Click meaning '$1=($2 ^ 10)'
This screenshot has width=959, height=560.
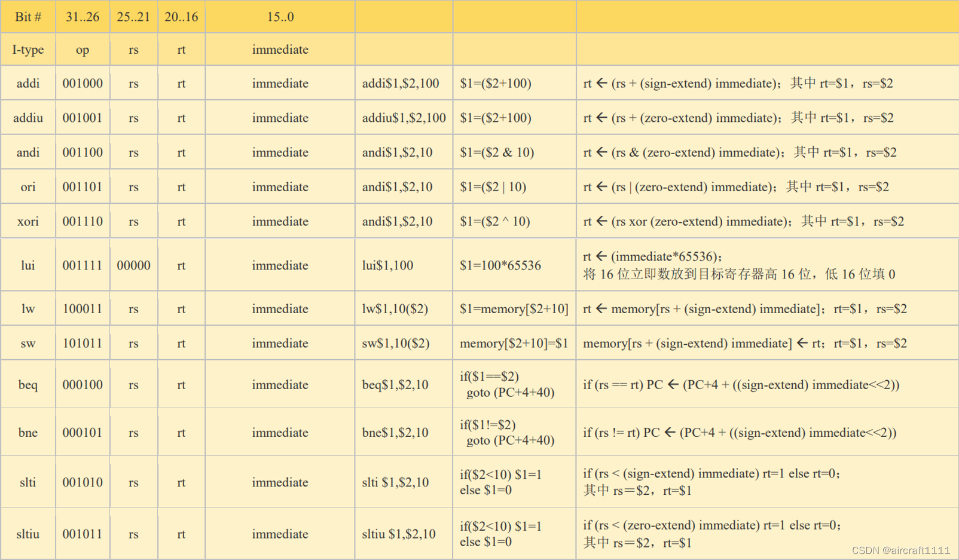tap(495, 222)
